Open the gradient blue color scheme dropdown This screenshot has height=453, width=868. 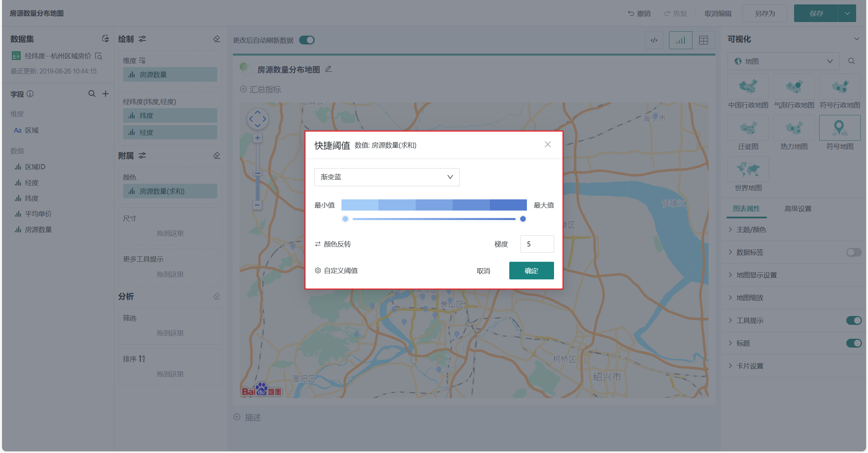387,177
